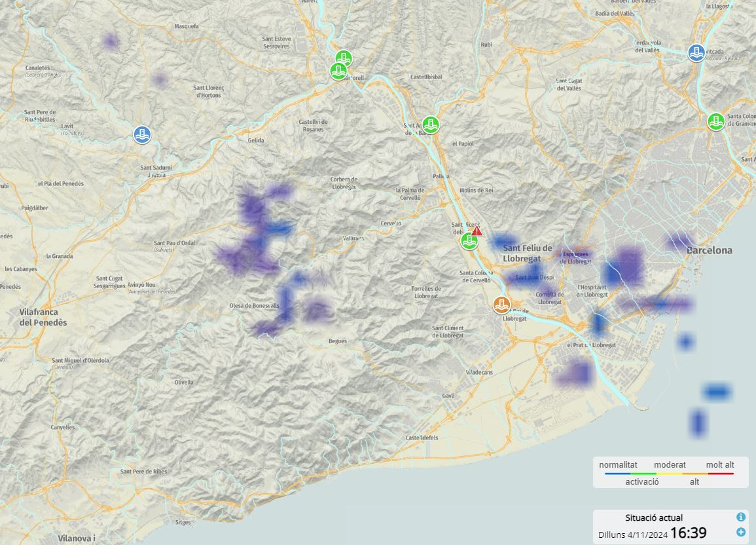Image resolution: width=756 pixels, height=545 pixels.
Task: Click the Canyelles town label
Action: click(63, 427)
